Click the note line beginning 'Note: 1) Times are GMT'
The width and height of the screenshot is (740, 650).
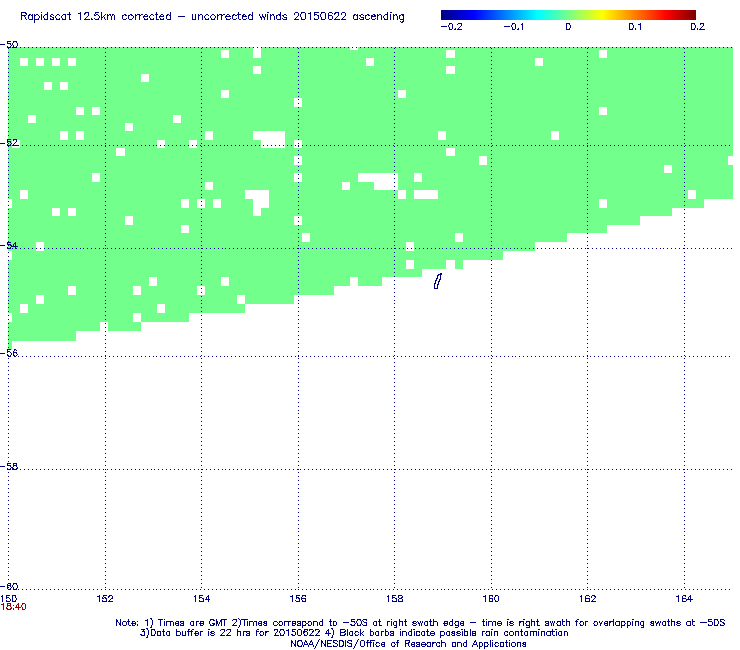[420, 623]
